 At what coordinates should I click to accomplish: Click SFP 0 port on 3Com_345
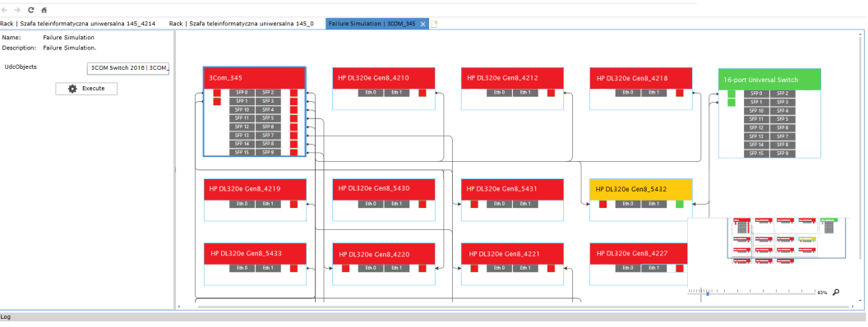[x=242, y=93]
